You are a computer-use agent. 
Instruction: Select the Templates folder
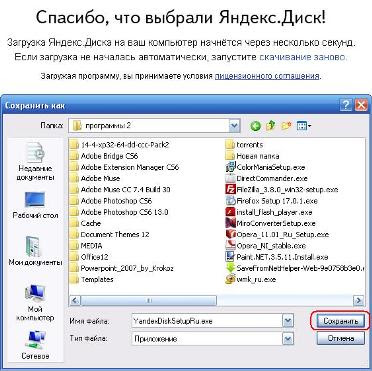click(92, 279)
